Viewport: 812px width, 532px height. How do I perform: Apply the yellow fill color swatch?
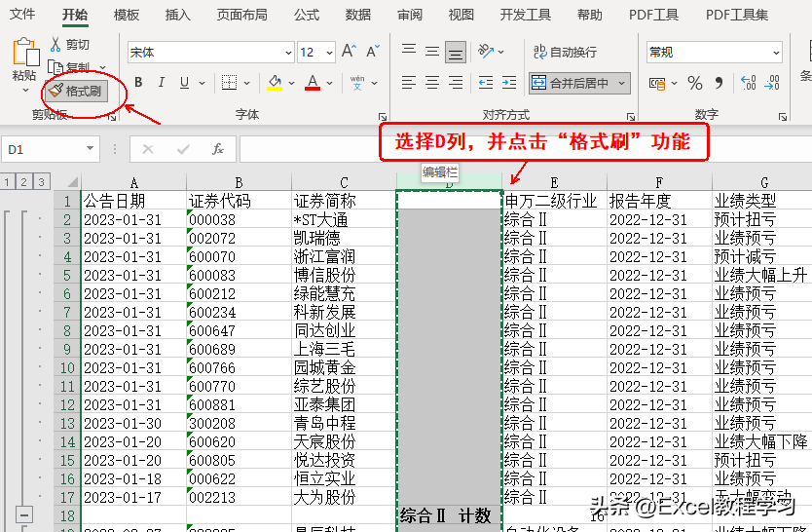[x=275, y=83]
